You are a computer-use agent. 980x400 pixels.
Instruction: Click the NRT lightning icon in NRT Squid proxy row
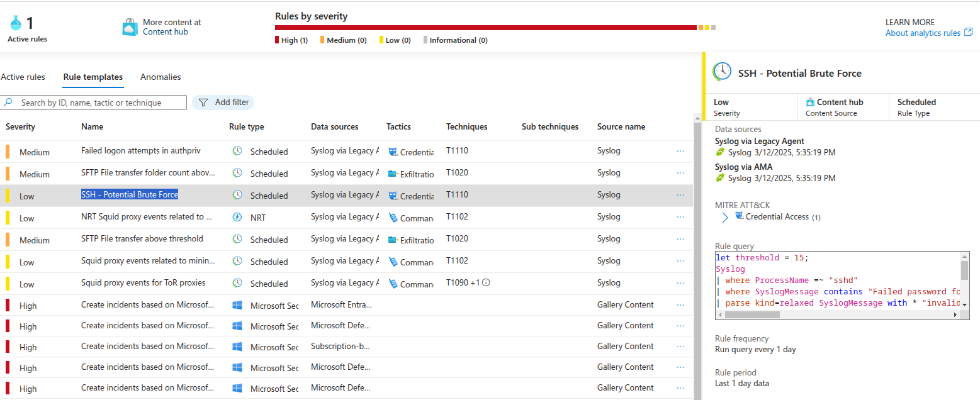(237, 217)
